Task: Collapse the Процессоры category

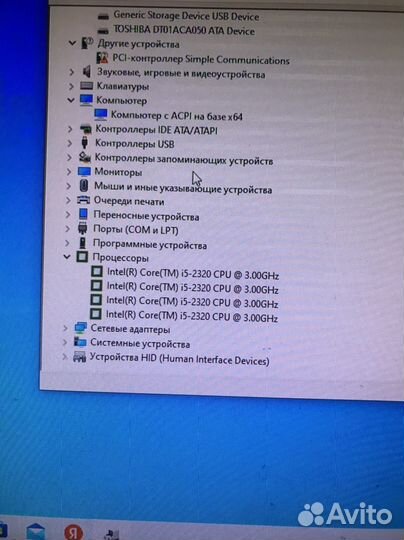Action: (67, 257)
